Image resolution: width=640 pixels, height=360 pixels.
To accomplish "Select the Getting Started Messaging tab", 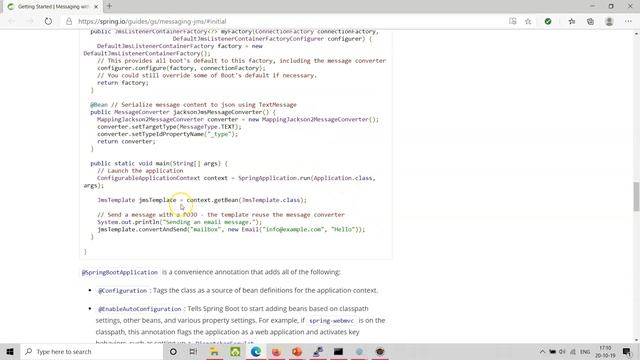I will [x=53, y=7].
